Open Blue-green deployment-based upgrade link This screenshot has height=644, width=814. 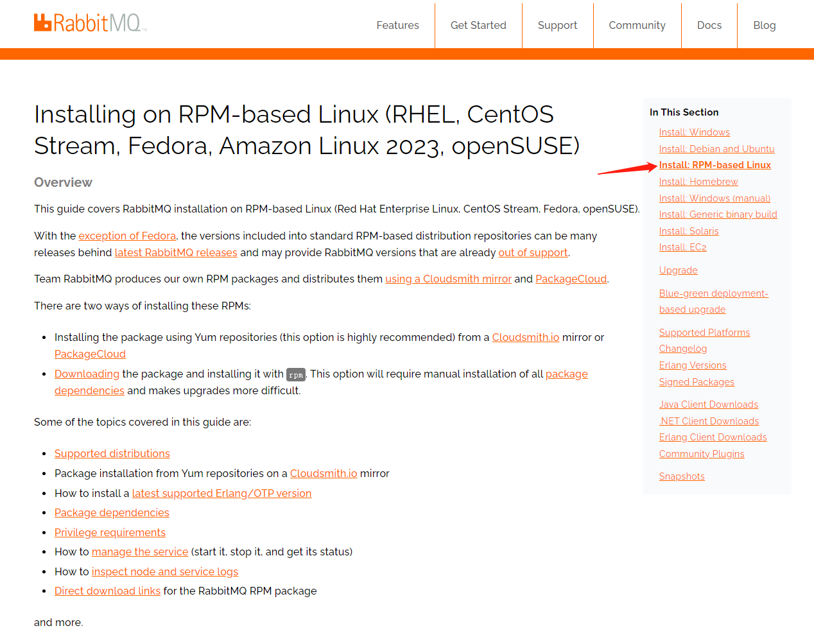click(713, 301)
